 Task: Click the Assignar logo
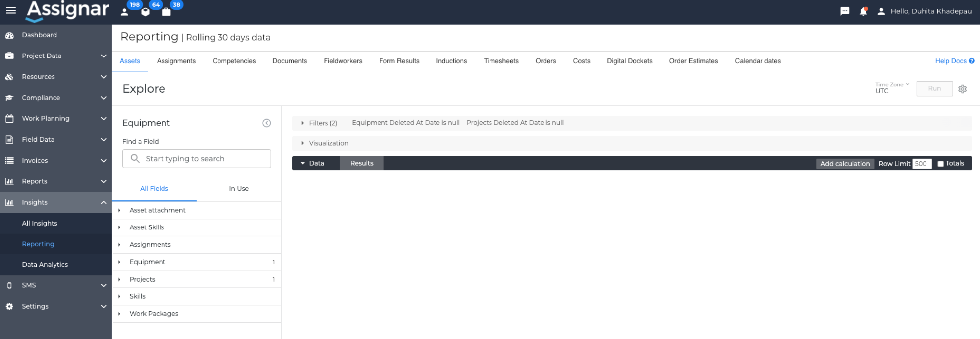click(x=67, y=11)
